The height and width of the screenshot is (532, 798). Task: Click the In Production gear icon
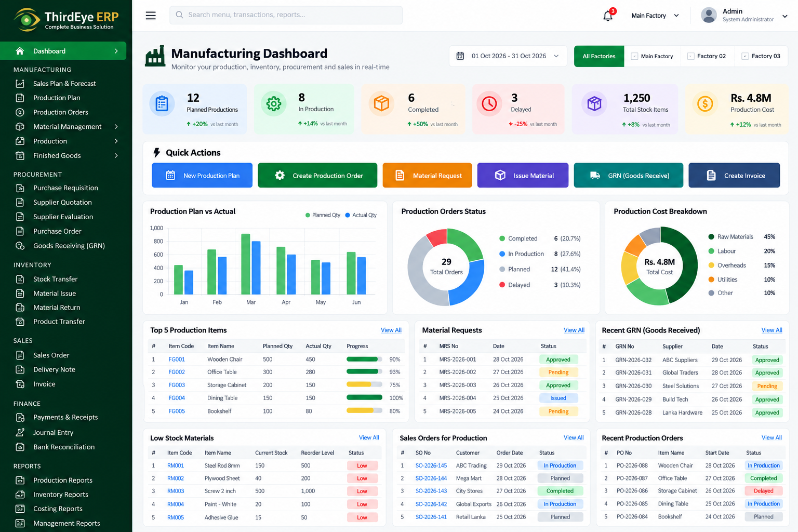pyautogui.click(x=274, y=104)
